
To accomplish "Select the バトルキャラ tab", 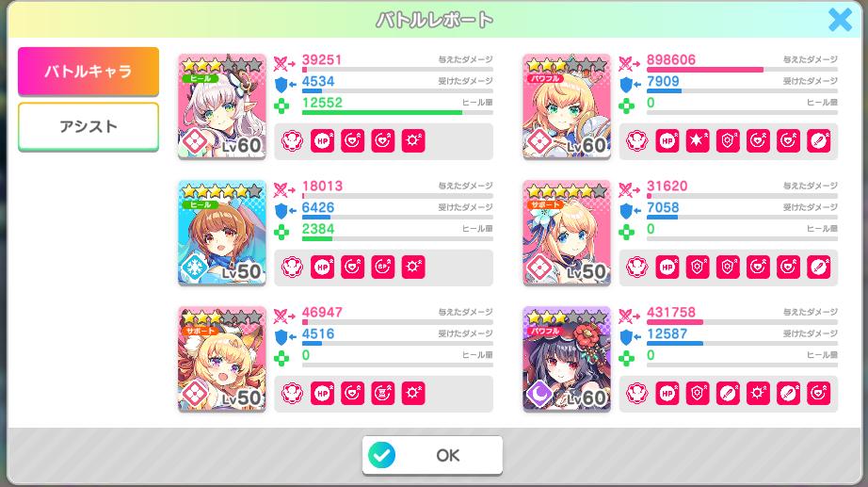I will coord(88,71).
